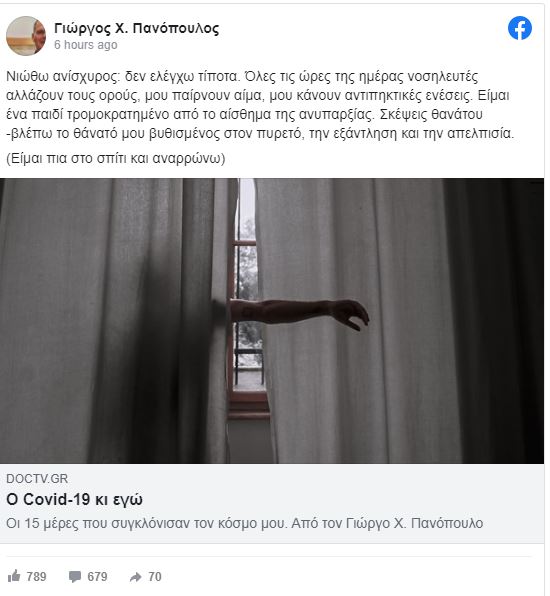
Task: Open the author's profile picture
Action: coord(26,36)
